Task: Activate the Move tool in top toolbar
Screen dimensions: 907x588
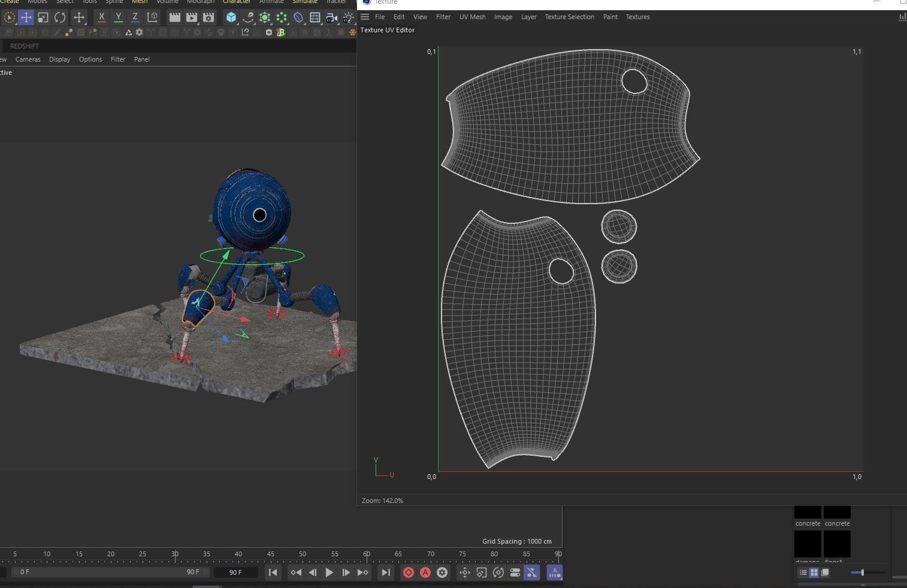Action: click(x=26, y=17)
